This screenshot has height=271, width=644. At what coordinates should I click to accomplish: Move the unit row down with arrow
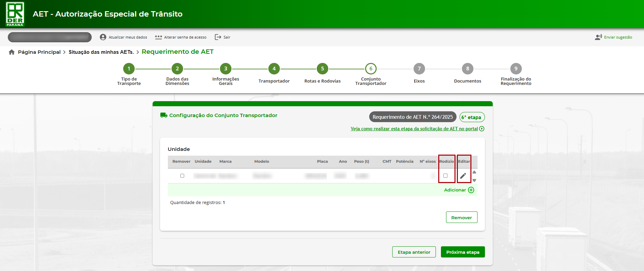click(474, 180)
